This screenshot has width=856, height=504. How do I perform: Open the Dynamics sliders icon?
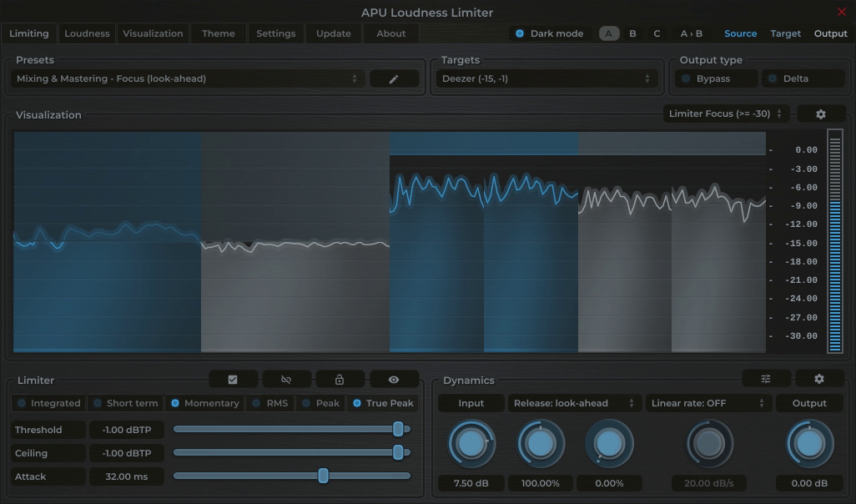coord(765,378)
